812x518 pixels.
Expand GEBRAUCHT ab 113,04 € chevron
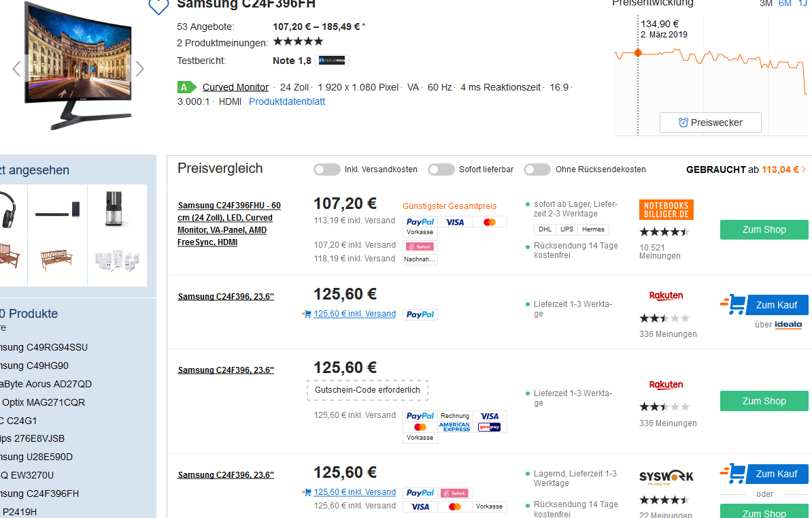point(804,169)
